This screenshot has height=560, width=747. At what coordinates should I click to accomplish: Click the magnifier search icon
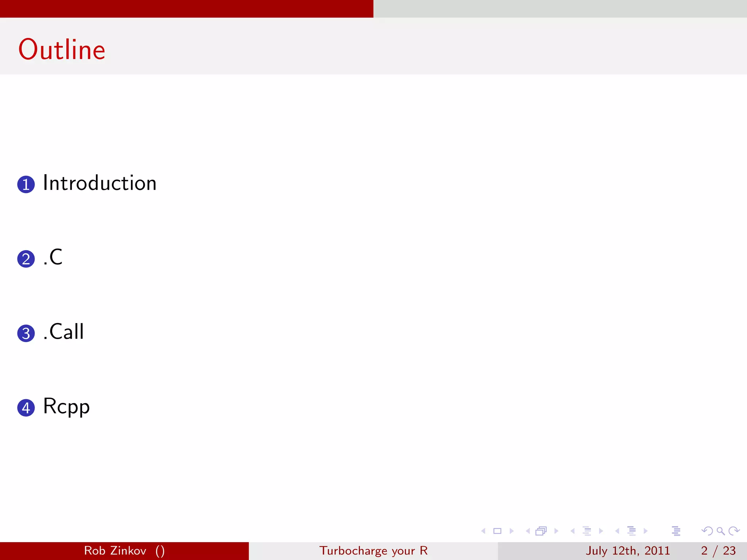click(x=721, y=531)
